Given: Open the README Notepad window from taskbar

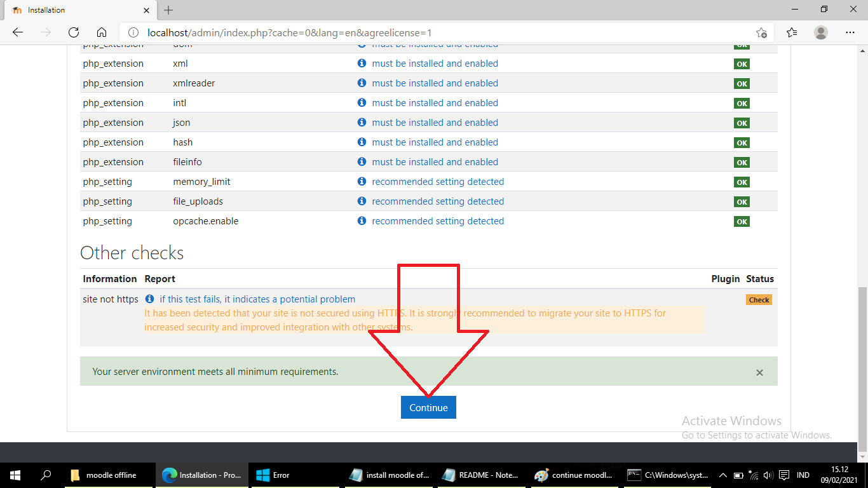Looking at the screenshot, I should click(481, 475).
